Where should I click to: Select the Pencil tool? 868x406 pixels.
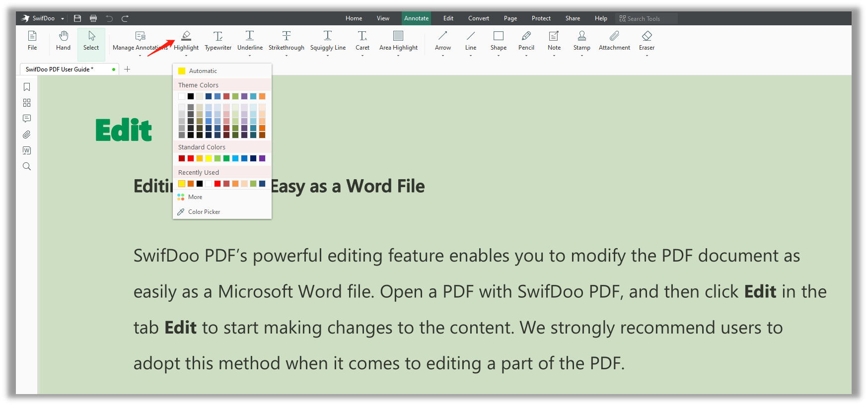click(526, 41)
